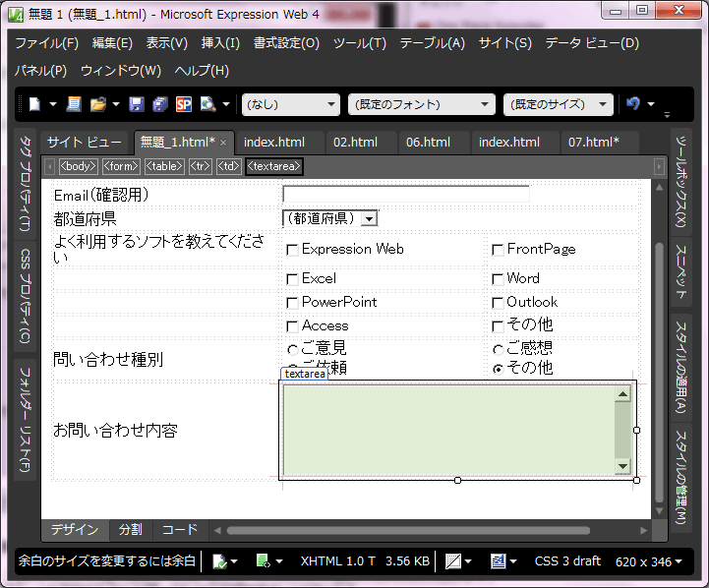Click inside the お問い合わせ内容 textarea
This screenshot has width=709, height=588.
tap(449, 430)
